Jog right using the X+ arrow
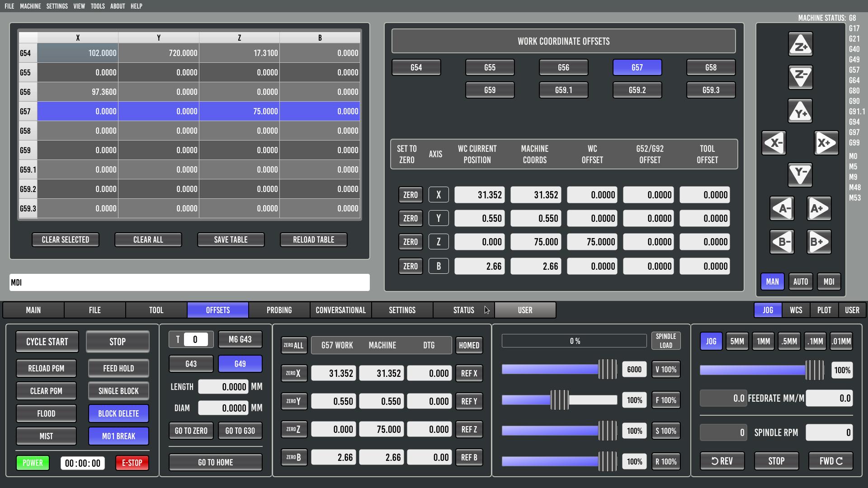868x488 pixels. click(826, 143)
